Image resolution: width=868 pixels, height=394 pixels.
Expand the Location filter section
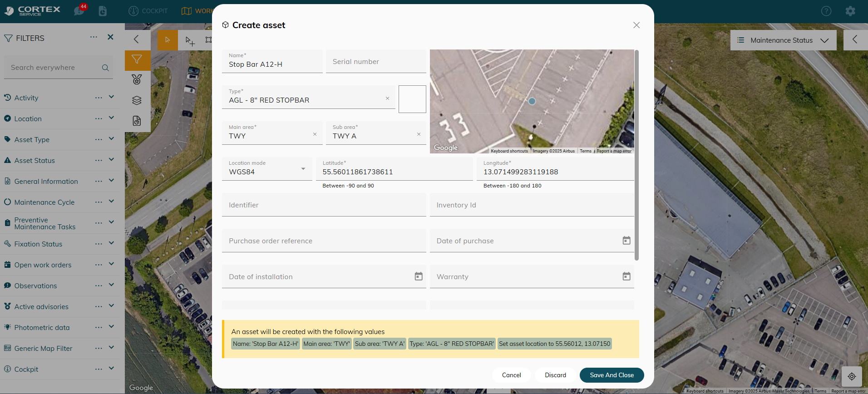coord(111,118)
